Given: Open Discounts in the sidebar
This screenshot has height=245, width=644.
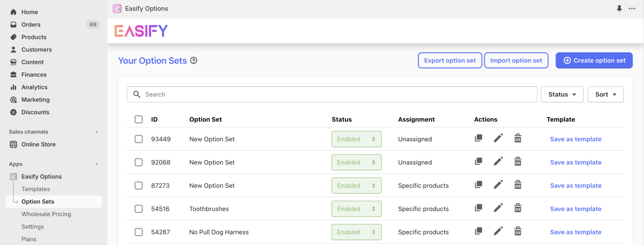Looking at the screenshot, I should point(35,112).
